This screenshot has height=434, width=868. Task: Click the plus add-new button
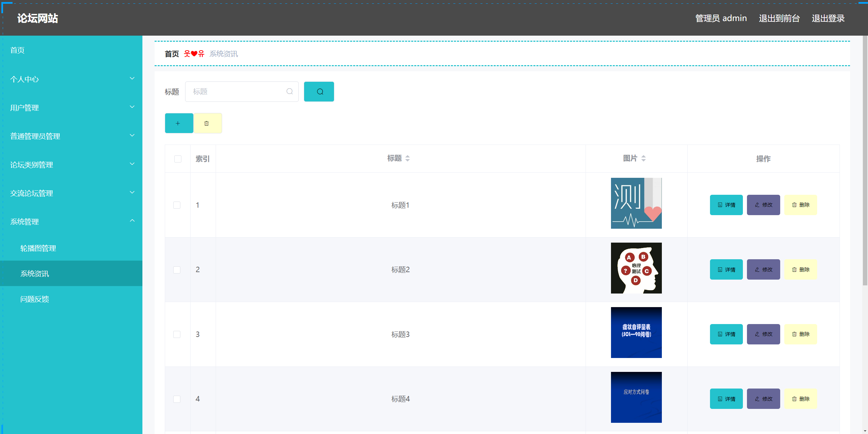(x=179, y=123)
